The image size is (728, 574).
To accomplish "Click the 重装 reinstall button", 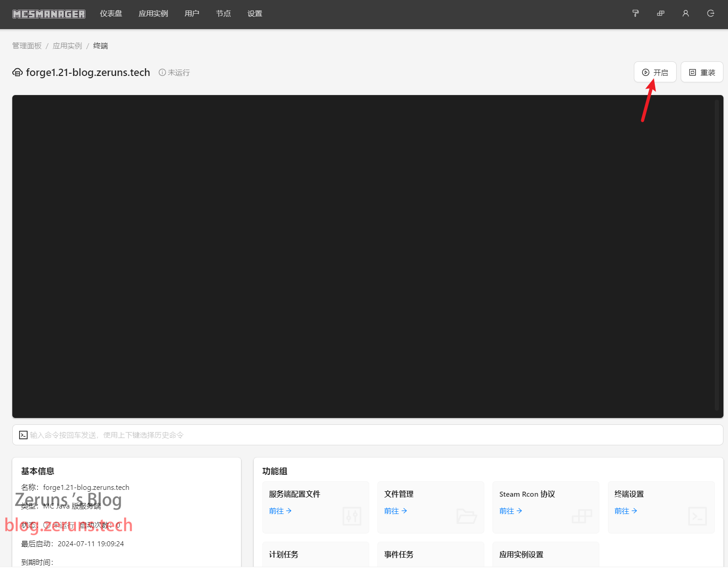I will (702, 72).
